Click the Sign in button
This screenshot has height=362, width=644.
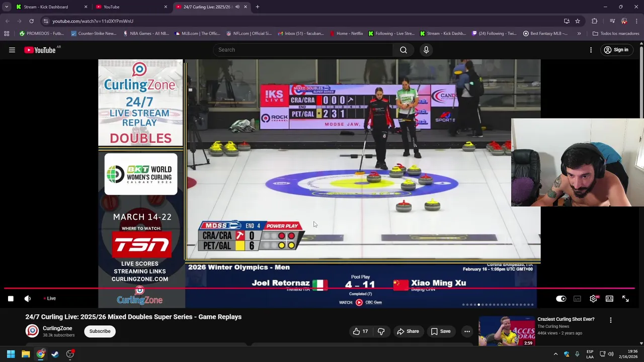pyautogui.click(x=616, y=50)
